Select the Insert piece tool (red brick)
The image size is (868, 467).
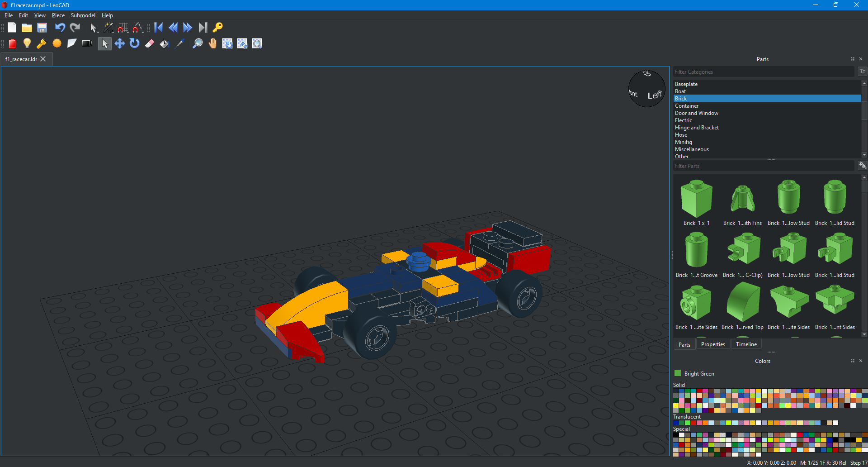coord(12,43)
